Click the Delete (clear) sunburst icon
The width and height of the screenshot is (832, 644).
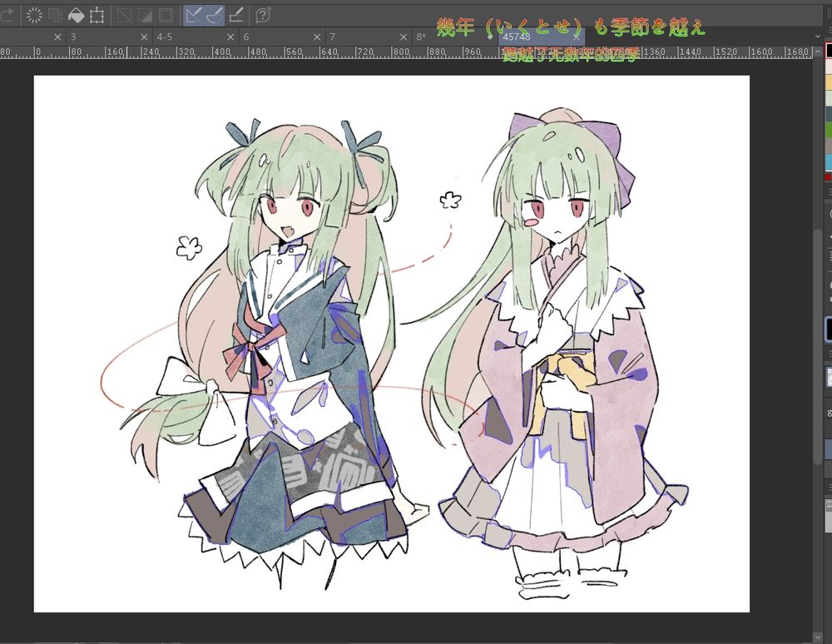34,15
